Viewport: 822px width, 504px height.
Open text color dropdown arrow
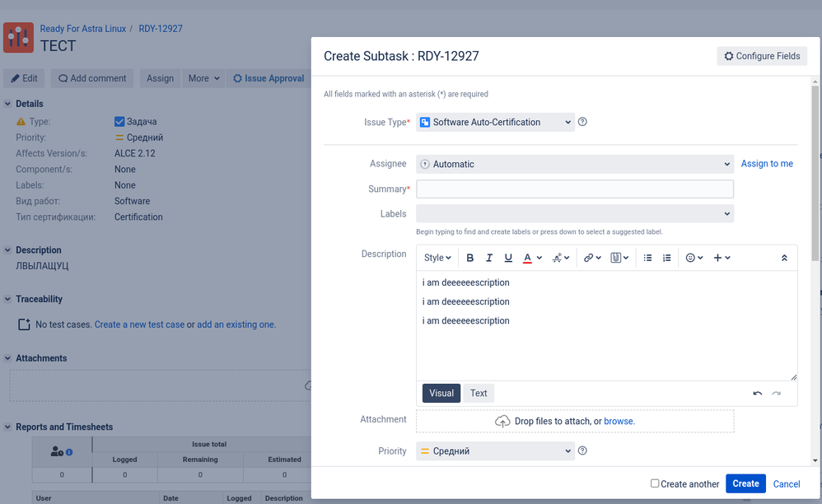539,258
